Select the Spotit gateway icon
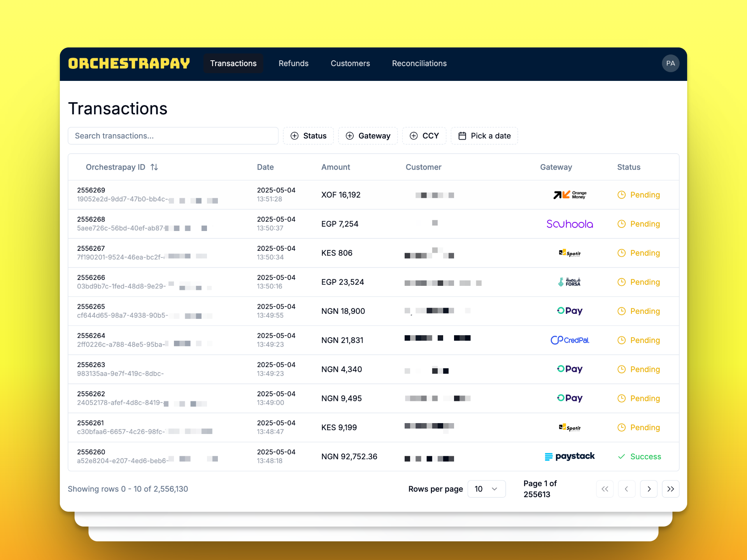 point(570,253)
